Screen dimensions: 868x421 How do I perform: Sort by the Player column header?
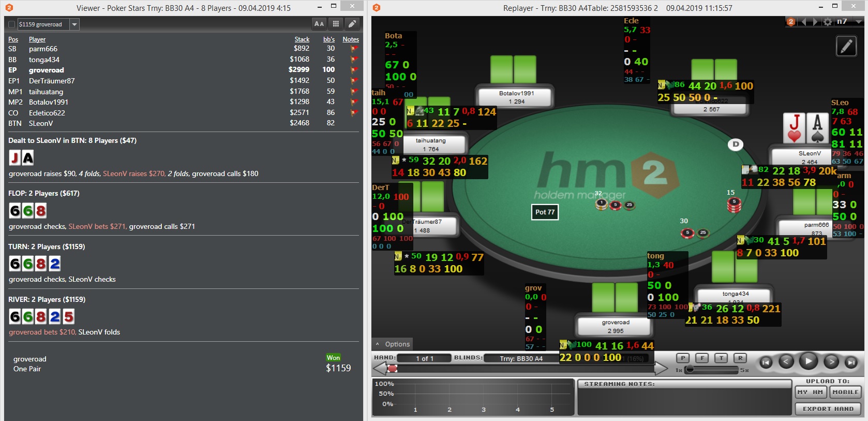click(37, 39)
